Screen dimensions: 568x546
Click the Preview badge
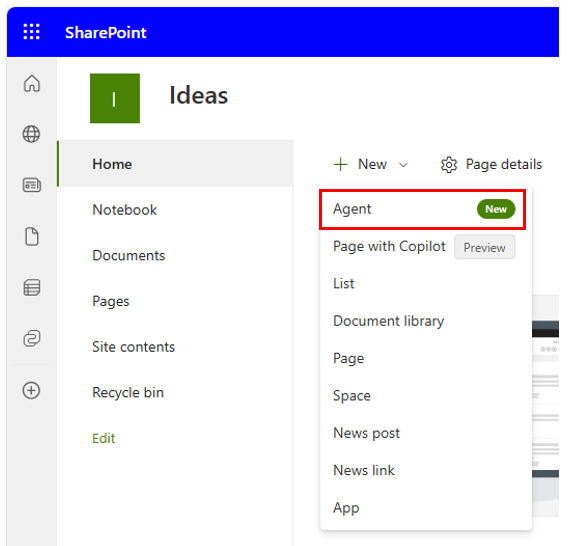pos(484,247)
